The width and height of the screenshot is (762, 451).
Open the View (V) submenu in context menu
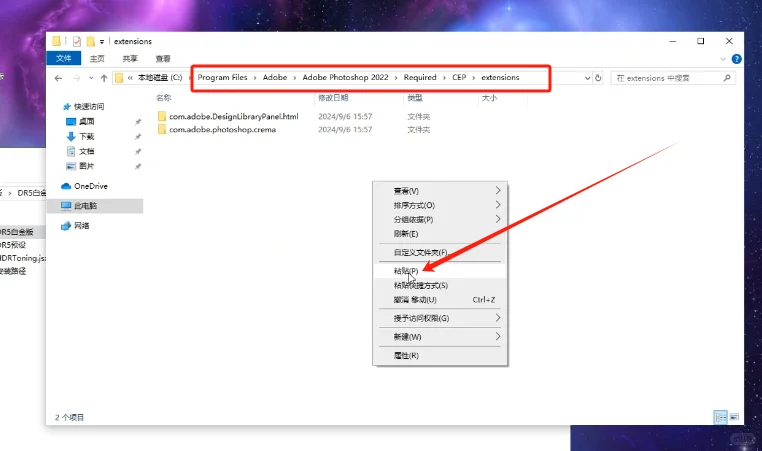(x=440, y=191)
